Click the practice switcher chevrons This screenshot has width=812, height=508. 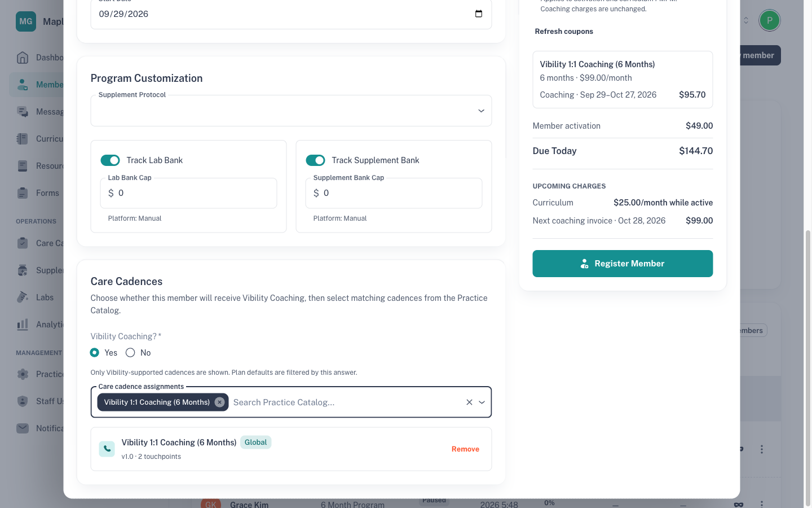coord(746,20)
